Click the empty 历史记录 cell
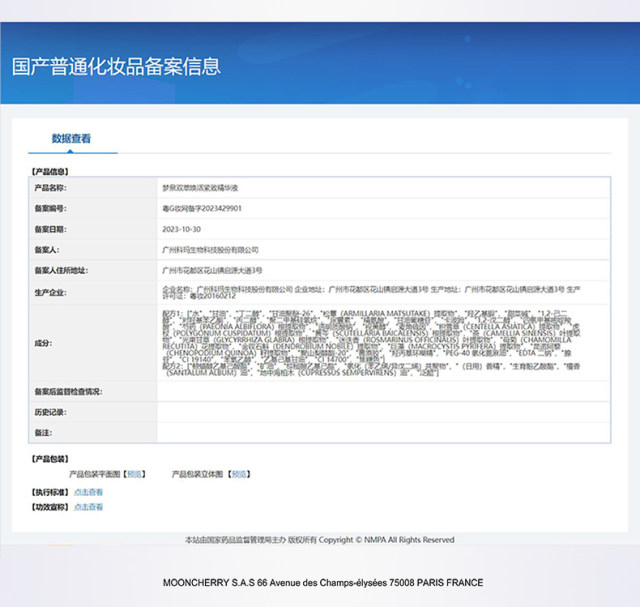The image size is (640, 607). click(x=380, y=412)
